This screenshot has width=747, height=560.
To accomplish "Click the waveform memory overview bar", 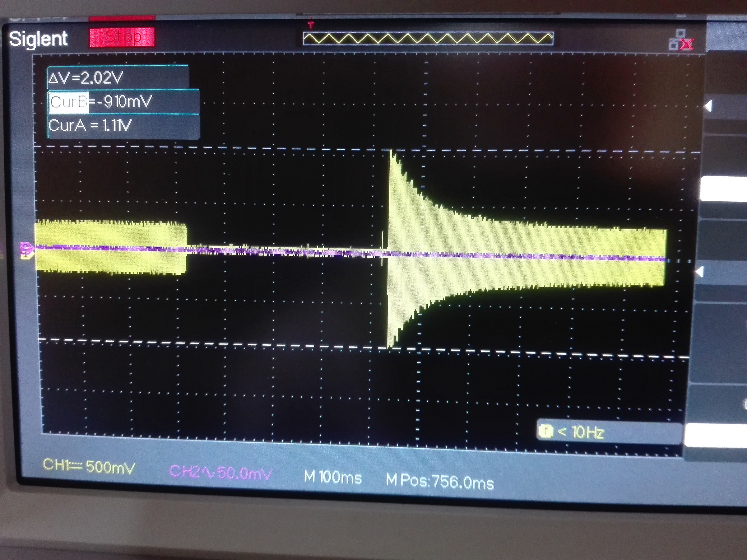I will [428, 39].
